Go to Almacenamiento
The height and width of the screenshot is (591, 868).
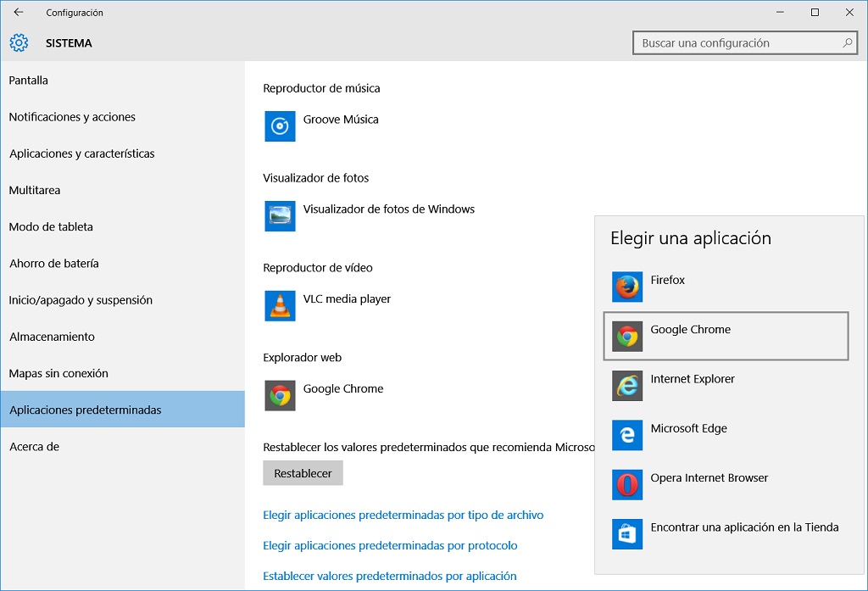(122, 337)
